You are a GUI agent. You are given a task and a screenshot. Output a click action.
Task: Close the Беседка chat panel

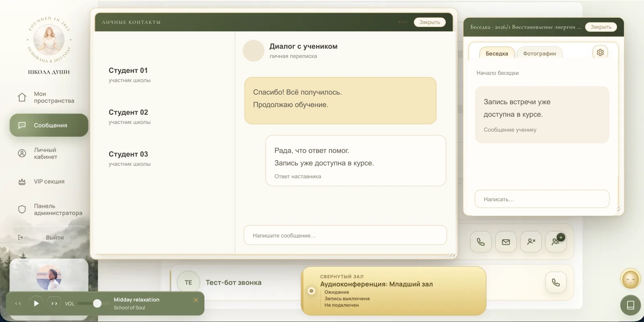point(601,27)
